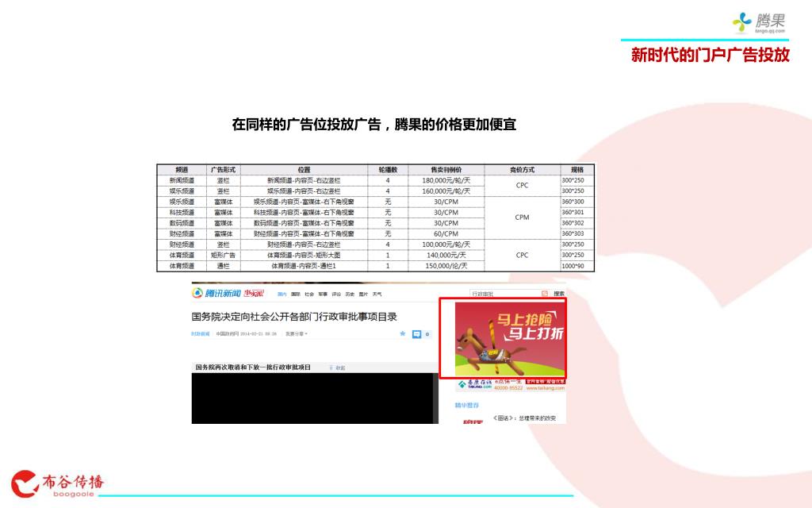
Task: Click the 《图话》：总理带来的改变 link
Action: (525, 418)
